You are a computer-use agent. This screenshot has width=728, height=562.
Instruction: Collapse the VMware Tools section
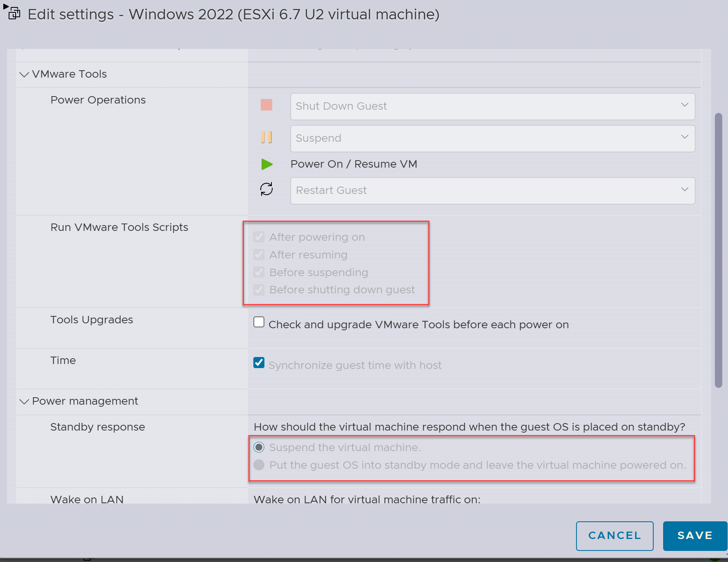pyautogui.click(x=24, y=74)
